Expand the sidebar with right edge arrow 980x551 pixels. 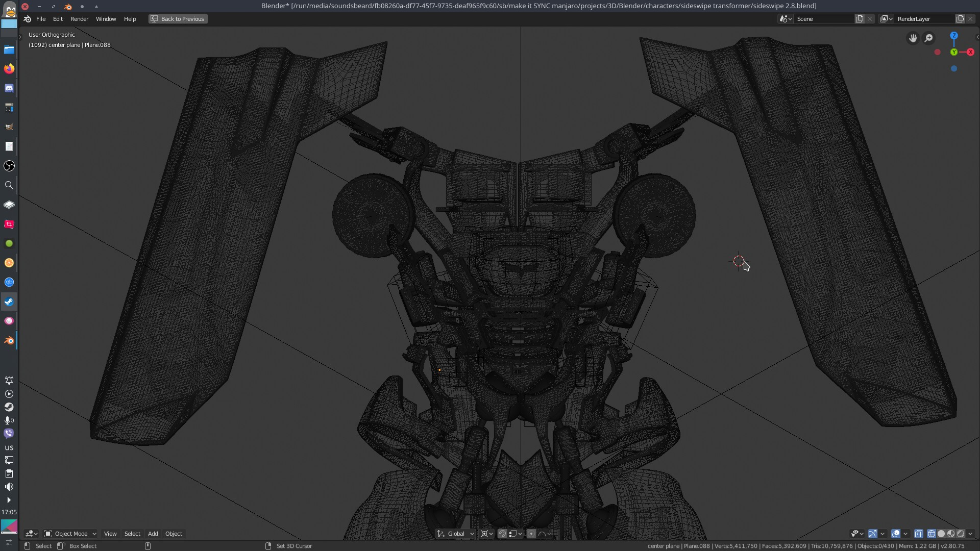pos(977,37)
